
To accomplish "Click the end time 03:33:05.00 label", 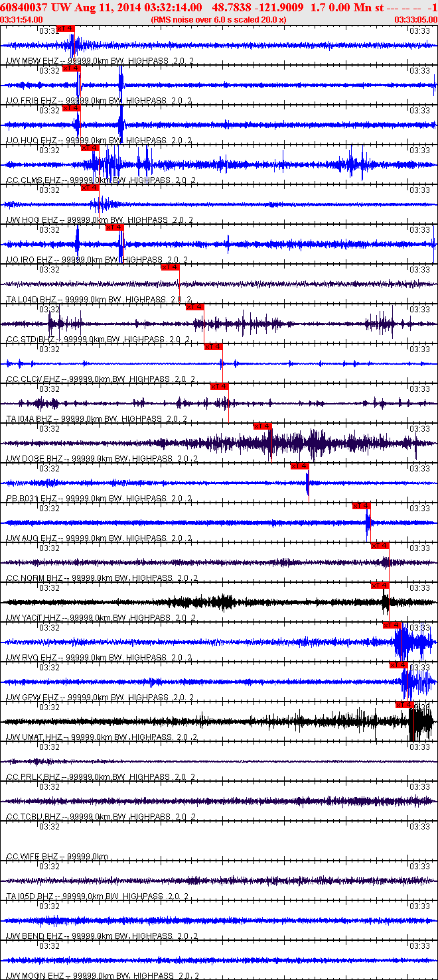I will click(x=415, y=19).
